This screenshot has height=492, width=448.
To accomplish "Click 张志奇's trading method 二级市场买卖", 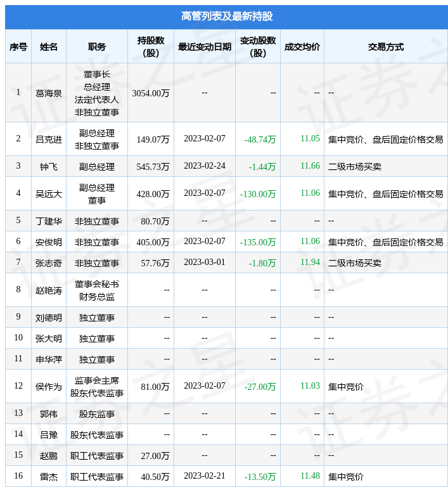I will click(x=355, y=263).
